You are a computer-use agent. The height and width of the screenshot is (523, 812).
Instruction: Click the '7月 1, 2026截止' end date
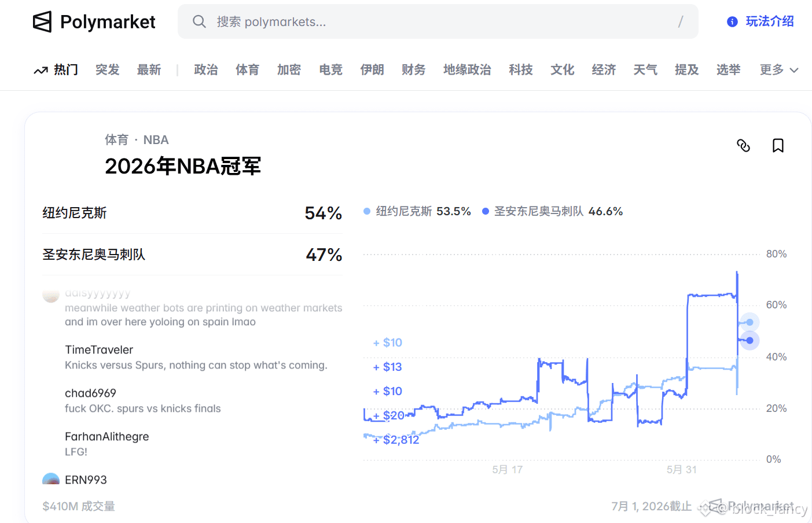pyautogui.click(x=652, y=506)
